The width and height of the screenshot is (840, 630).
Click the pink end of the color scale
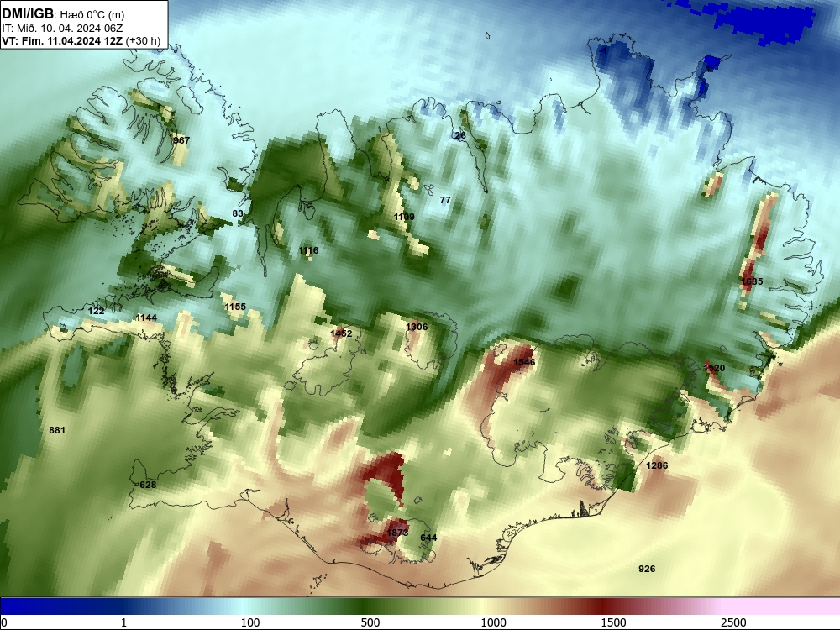coord(782,606)
